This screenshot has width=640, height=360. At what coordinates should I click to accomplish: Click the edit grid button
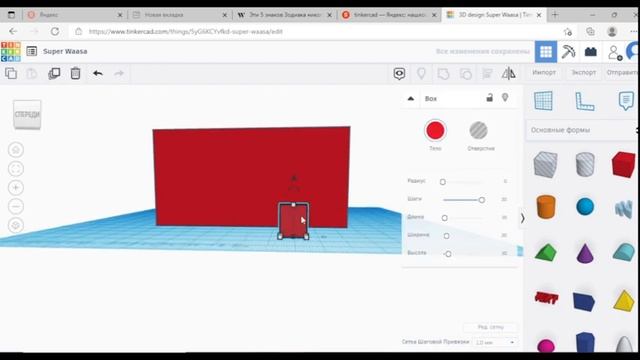point(491,327)
